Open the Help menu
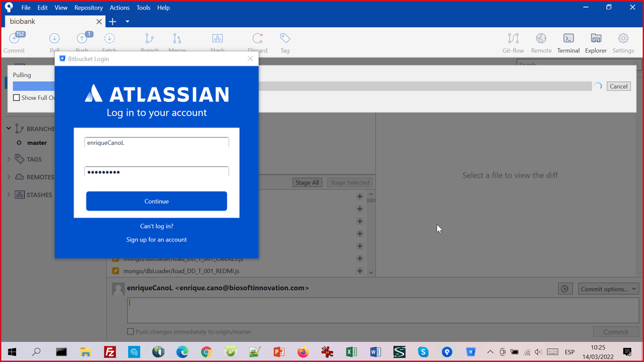This screenshot has height=362, width=644. [x=164, y=7]
